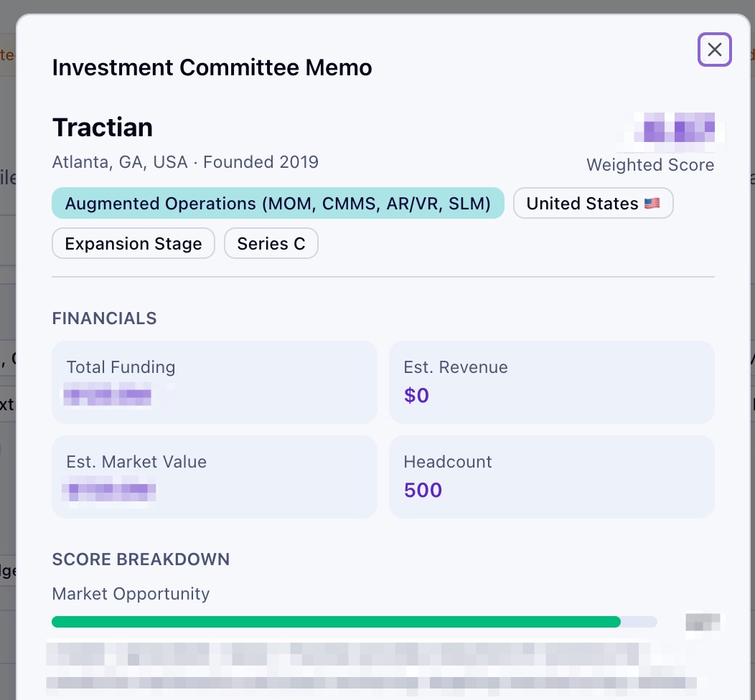Click the green Market Opportunity progress bar
Screen dimensions: 755x700
(x=336, y=622)
